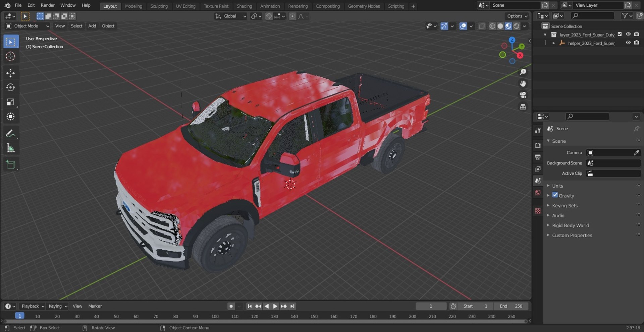Select the Transform tool
Image resolution: width=644 pixels, height=332 pixels.
click(x=11, y=117)
